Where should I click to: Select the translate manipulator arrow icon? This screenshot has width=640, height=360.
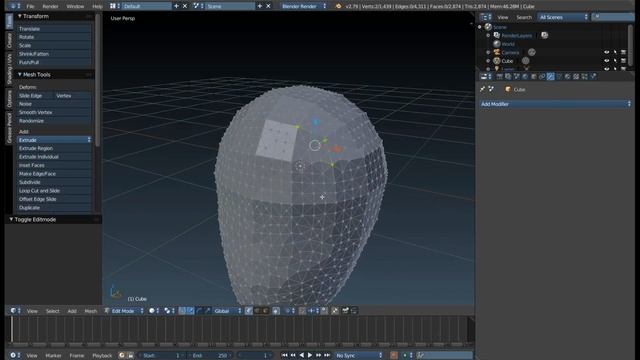point(191,311)
